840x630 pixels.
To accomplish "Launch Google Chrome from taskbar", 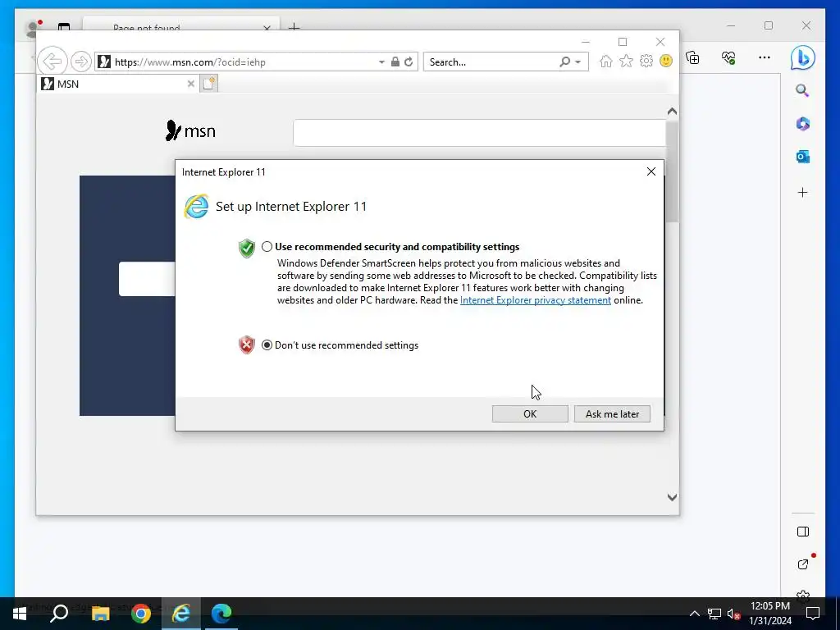I will [141, 614].
